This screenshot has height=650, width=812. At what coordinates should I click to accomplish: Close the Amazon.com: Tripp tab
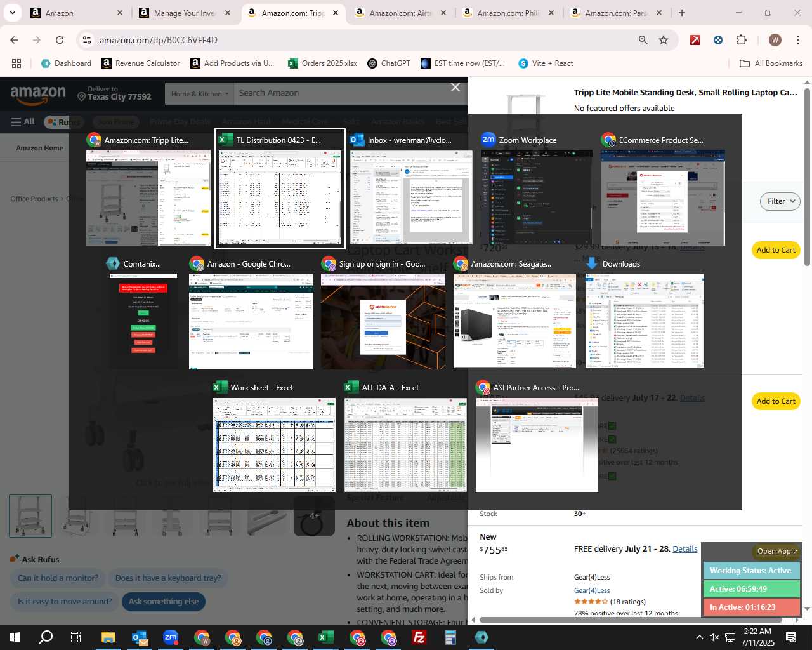(x=335, y=13)
